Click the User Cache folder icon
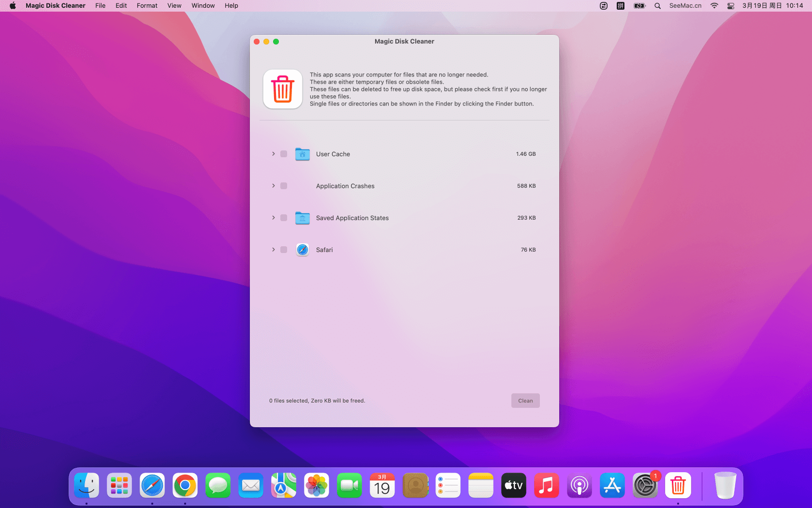This screenshot has height=508, width=812. (x=302, y=154)
